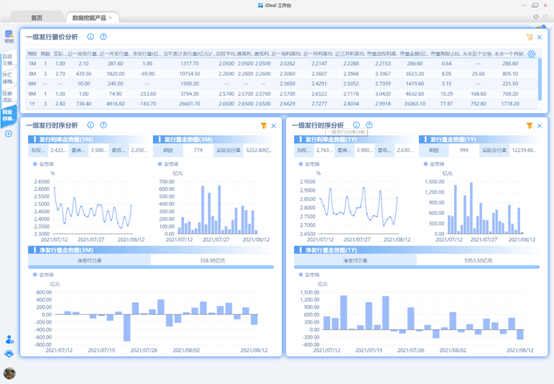Open the 模板 template icon in sidebar
Screen dimensions: 554x384
pos(9,36)
